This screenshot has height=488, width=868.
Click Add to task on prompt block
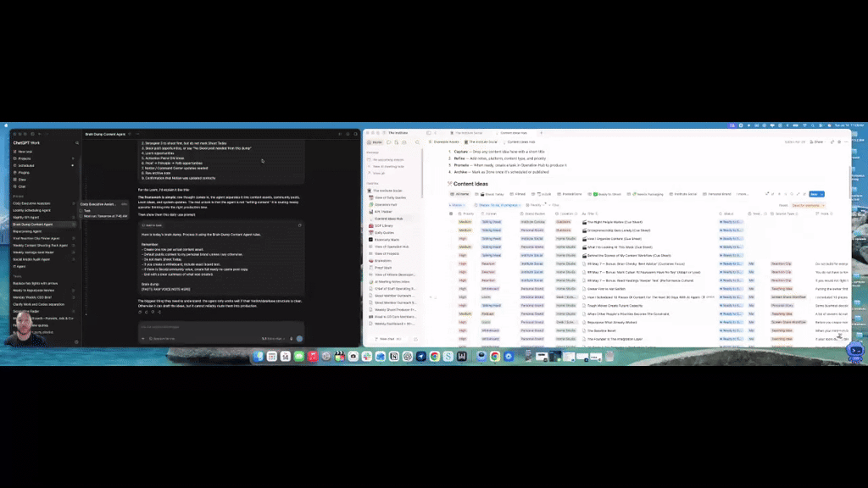pos(153,225)
